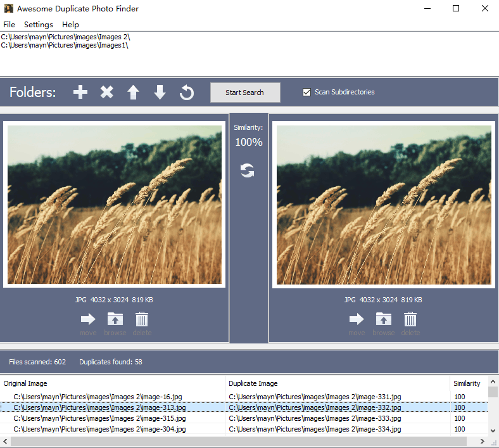This screenshot has height=448, width=499.
Task: Click the right image delete trash icon
Action: pos(410,319)
